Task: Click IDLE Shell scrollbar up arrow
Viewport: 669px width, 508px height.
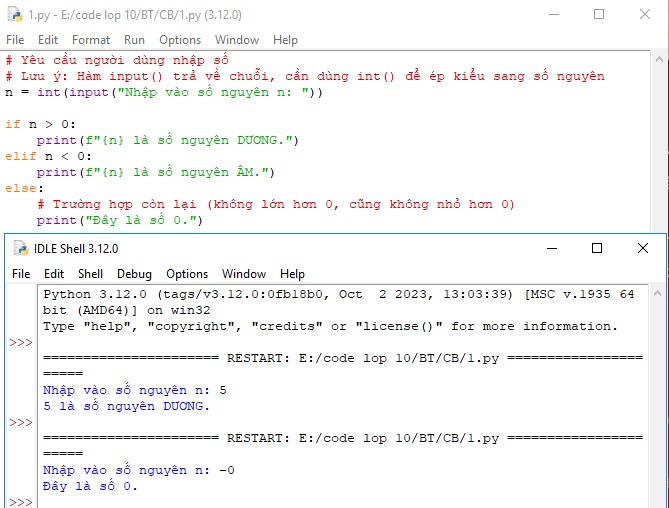Action: [x=657, y=293]
